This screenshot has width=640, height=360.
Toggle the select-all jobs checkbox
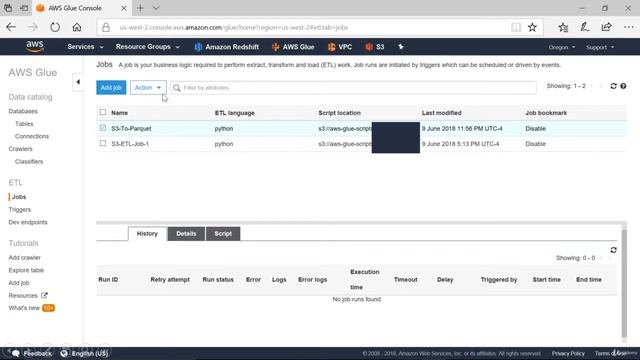click(x=102, y=112)
